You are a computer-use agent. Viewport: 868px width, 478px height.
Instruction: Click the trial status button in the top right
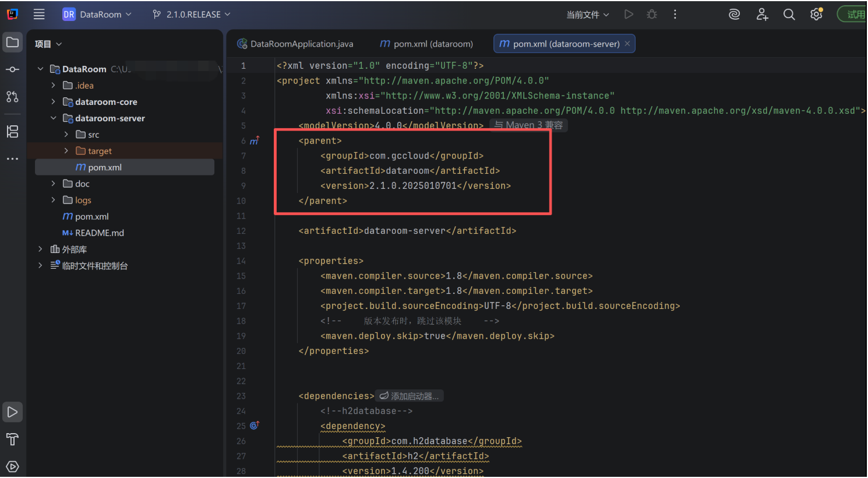pyautogui.click(x=852, y=15)
